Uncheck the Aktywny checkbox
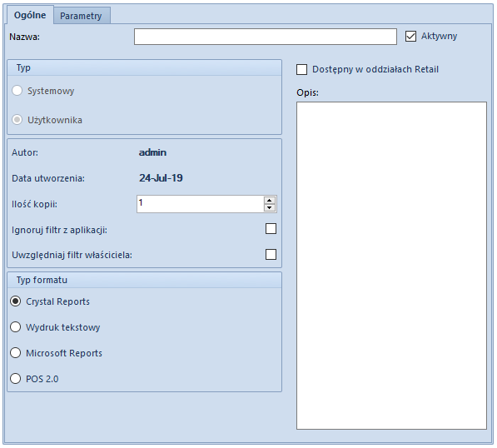Viewport: 497px width, 448px height. coord(410,36)
